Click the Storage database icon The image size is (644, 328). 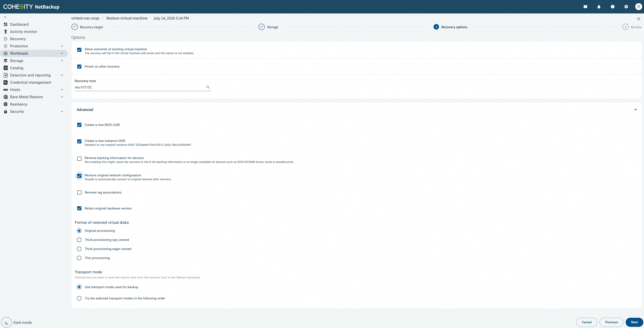click(x=6, y=61)
